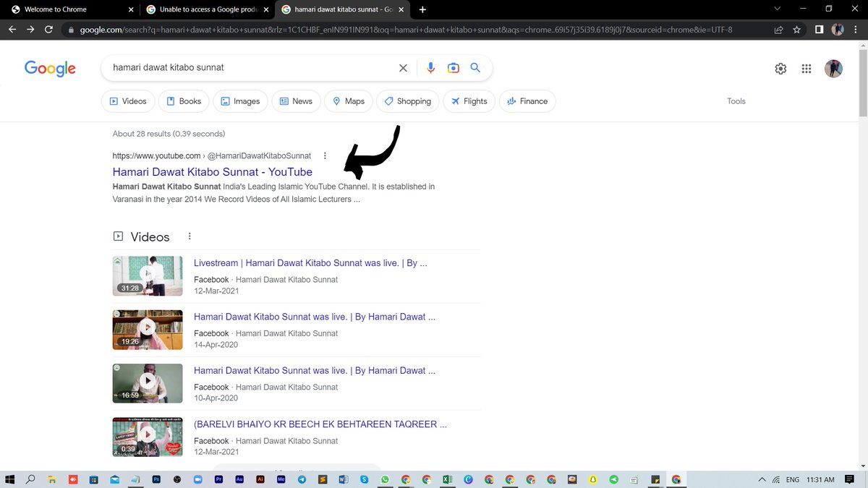Open Snapchat from the taskbar
Screen dimensions: 868x488
click(593, 479)
